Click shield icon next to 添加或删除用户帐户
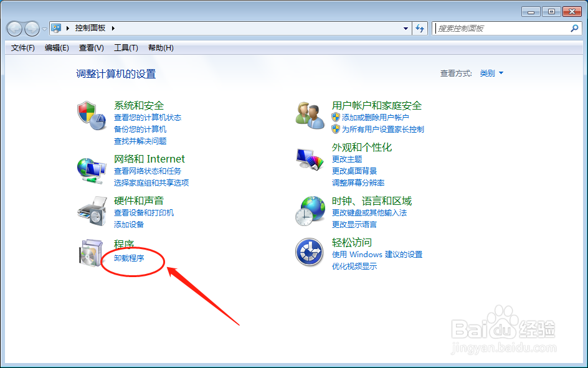Screen dimensions: 588x368 point(336,117)
